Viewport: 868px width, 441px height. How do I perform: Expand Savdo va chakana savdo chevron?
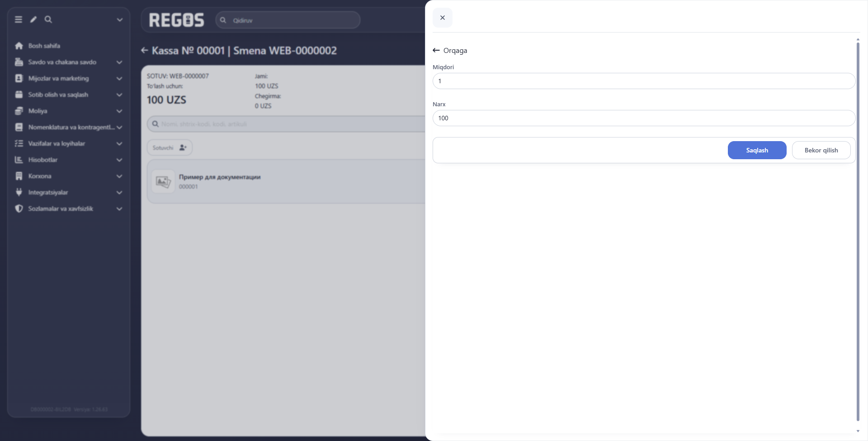[119, 62]
